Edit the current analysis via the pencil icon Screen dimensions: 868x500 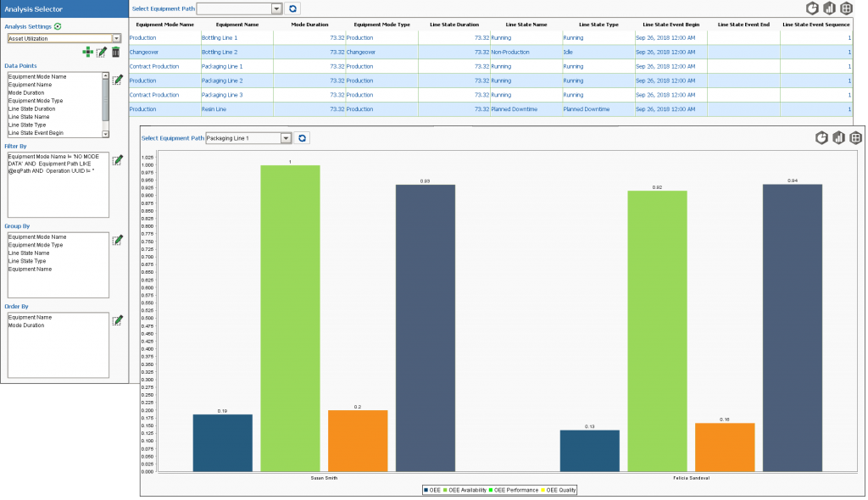pos(102,52)
